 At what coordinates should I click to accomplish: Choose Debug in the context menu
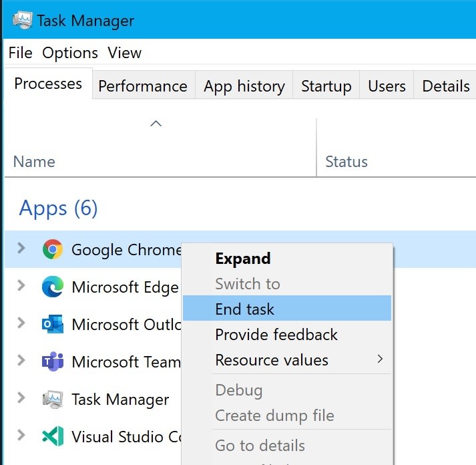click(287, 390)
